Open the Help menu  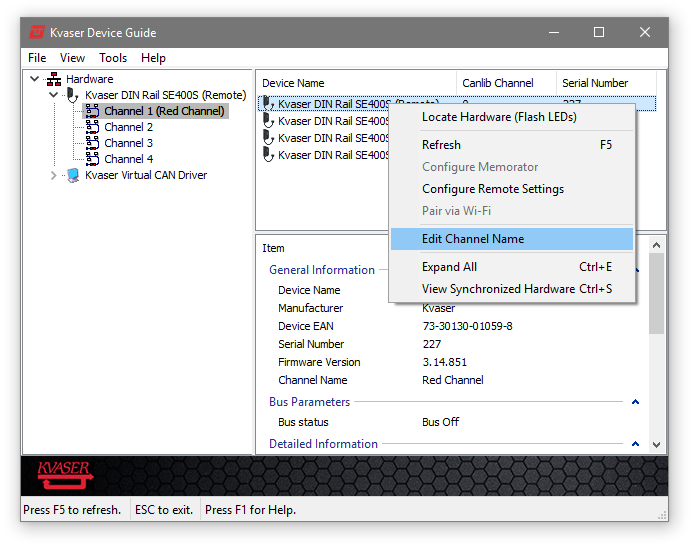pyautogui.click(x=153, y=58)
